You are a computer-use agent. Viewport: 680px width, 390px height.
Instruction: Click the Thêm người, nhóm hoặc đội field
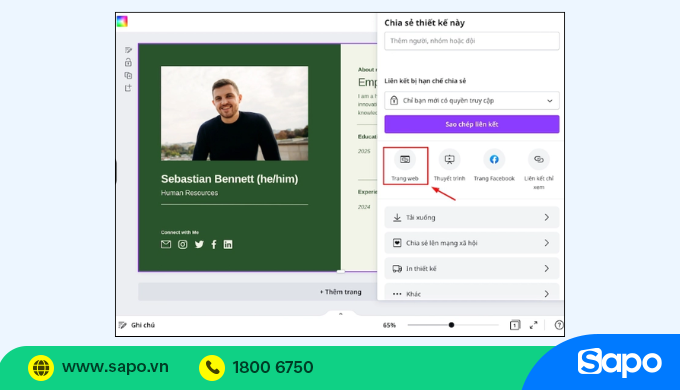point(472,41)
